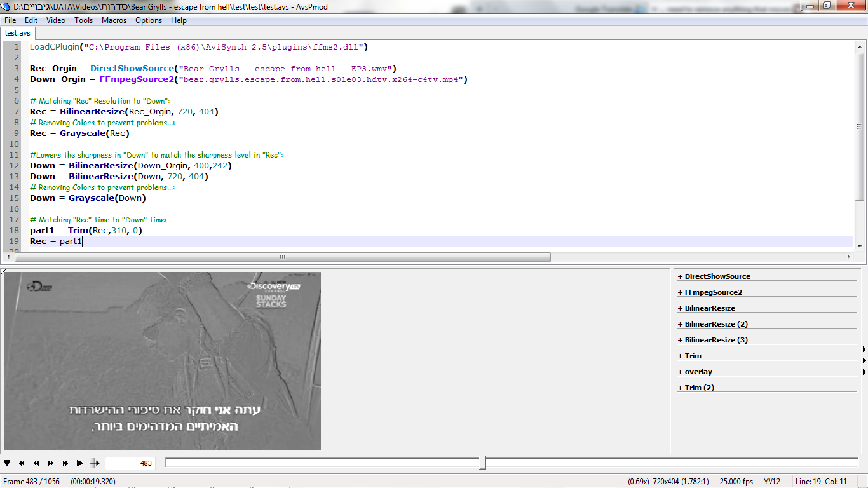868x488 pixels.
Task: Open the Macros menu
Action: pos(114,20)
